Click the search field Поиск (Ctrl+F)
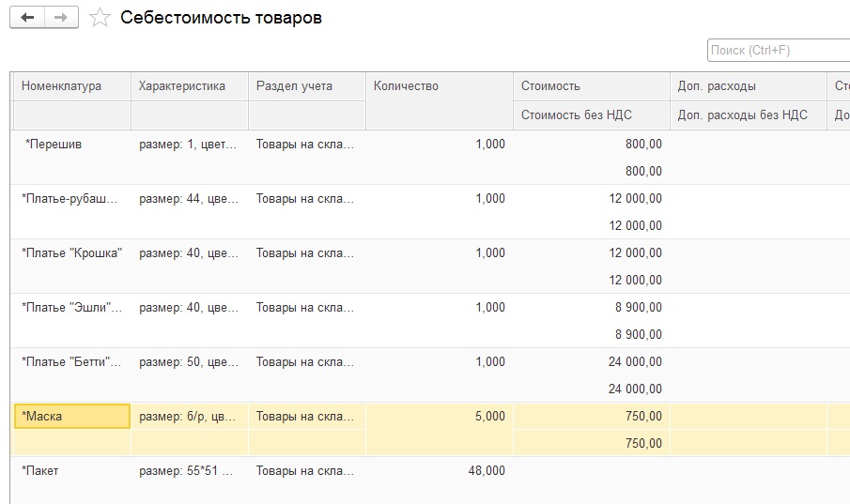The image size is (850, 504). click(x=778, y=50)
